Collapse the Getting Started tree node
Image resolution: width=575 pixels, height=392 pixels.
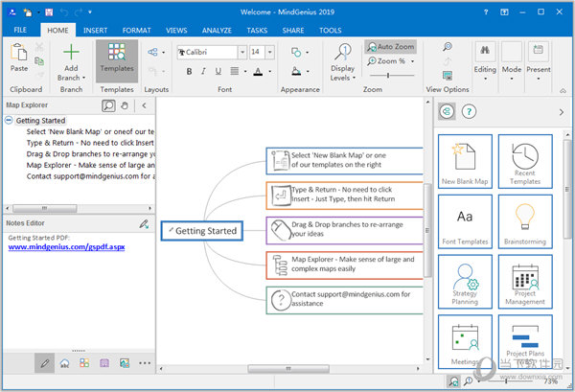click(9, 120)
